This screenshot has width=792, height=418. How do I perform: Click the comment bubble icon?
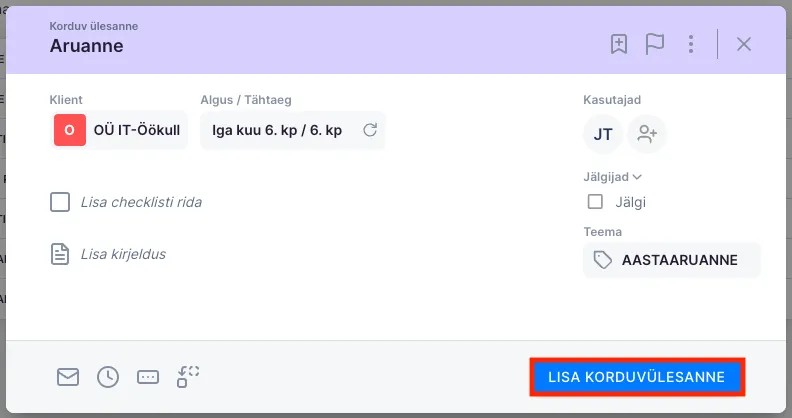coord(148,377)
